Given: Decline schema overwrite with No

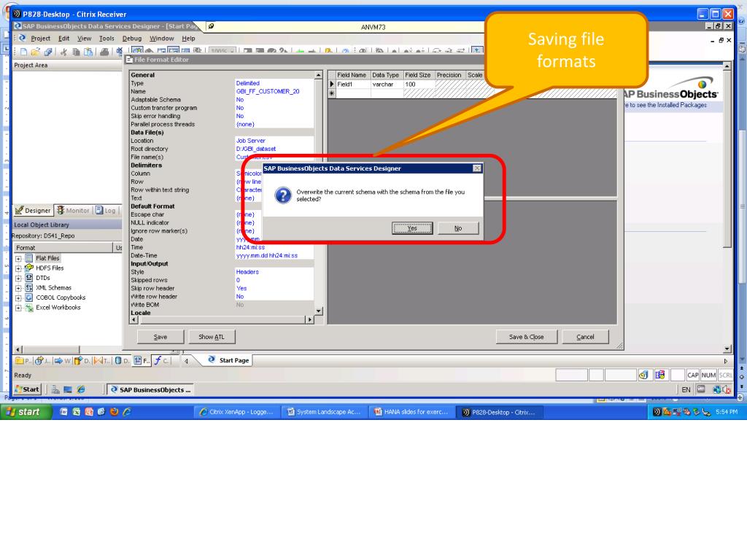Looking at the screenshot, I should (458, 228).
